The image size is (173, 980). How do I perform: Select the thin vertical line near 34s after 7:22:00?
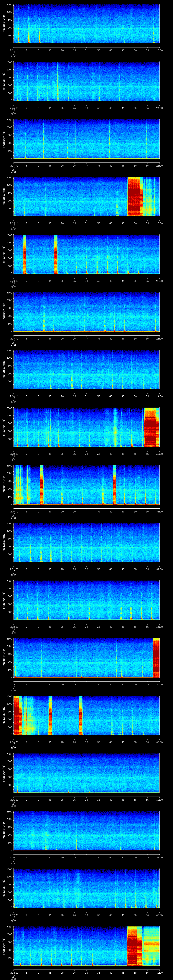click(97, 24)
